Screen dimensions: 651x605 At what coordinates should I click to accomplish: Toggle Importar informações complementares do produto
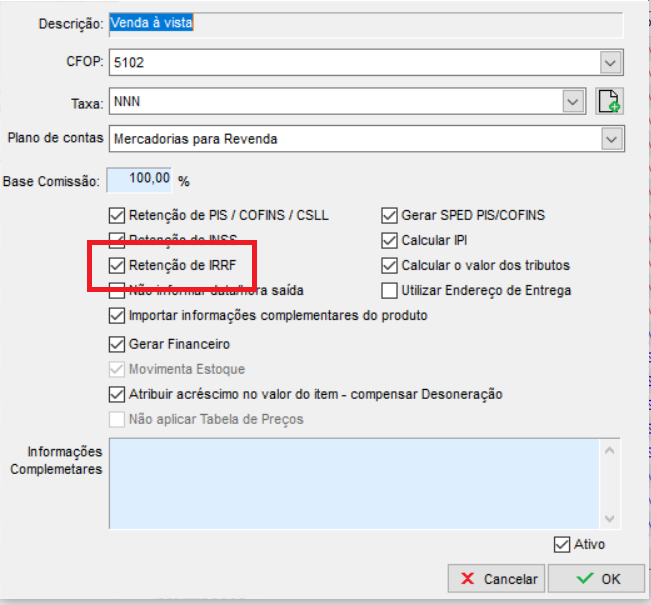(116, 316)
